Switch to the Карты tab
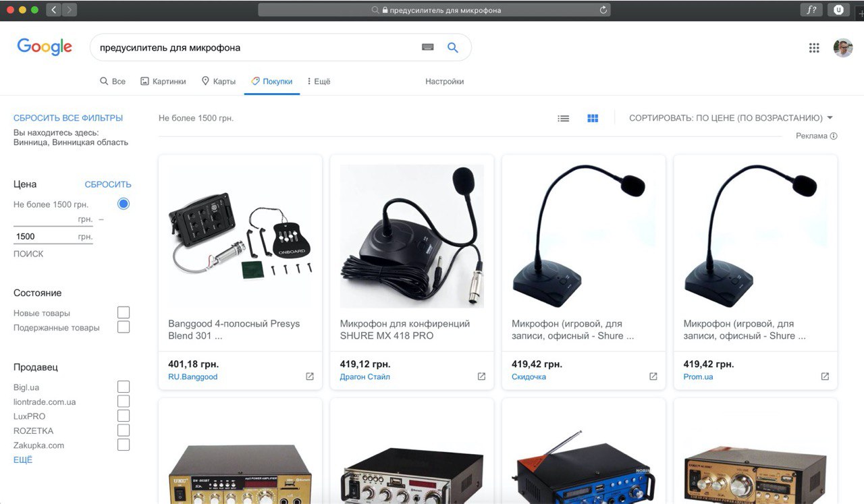 point(219,82)
